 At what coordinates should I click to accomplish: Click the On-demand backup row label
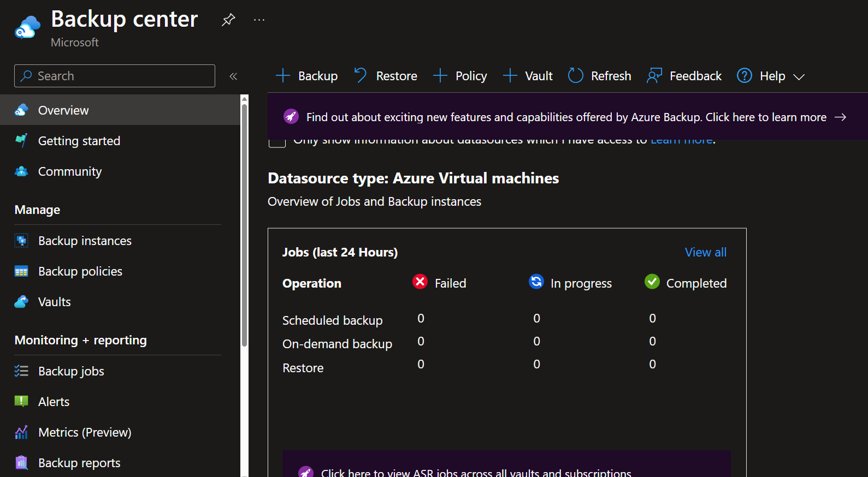click(338, 344)
